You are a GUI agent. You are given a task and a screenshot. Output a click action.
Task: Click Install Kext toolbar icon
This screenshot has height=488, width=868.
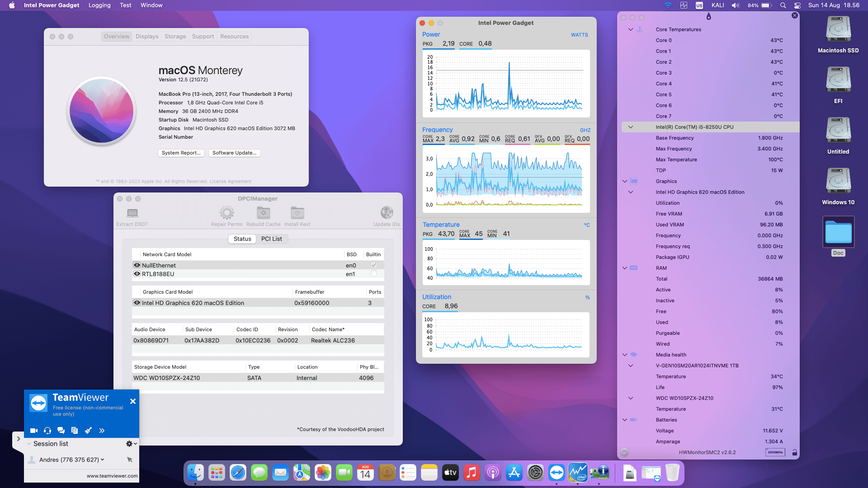pos(297,213)
